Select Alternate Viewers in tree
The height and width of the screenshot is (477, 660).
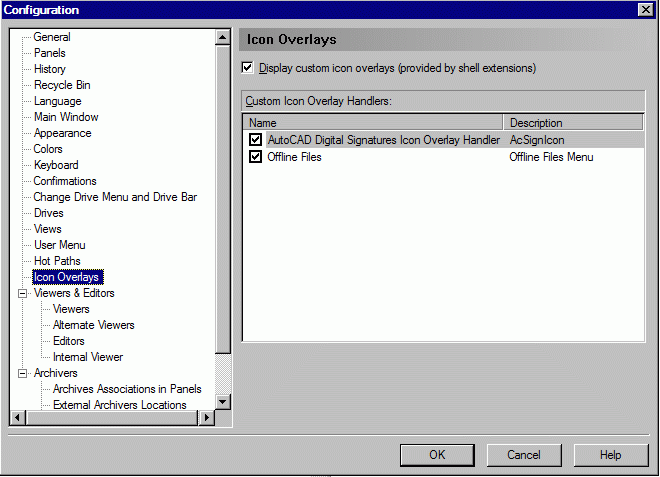point(93,325)
